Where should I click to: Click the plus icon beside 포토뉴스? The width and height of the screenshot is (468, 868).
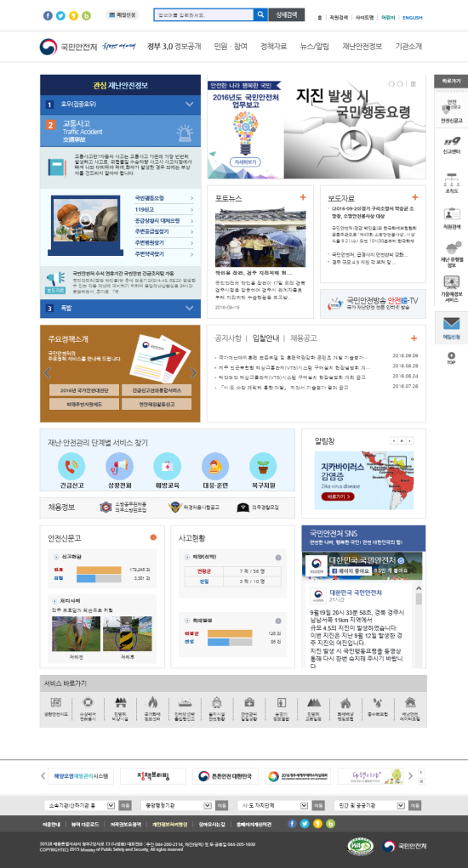pos(303,197)
